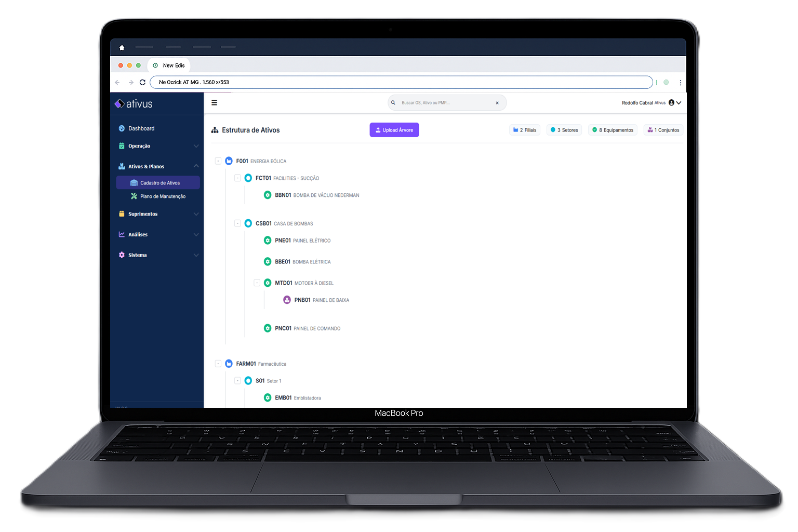Click the F001 Energia Eólica node icon
Image resolution: width=798 pixels, height=532 pixels.
click(229, 161)
